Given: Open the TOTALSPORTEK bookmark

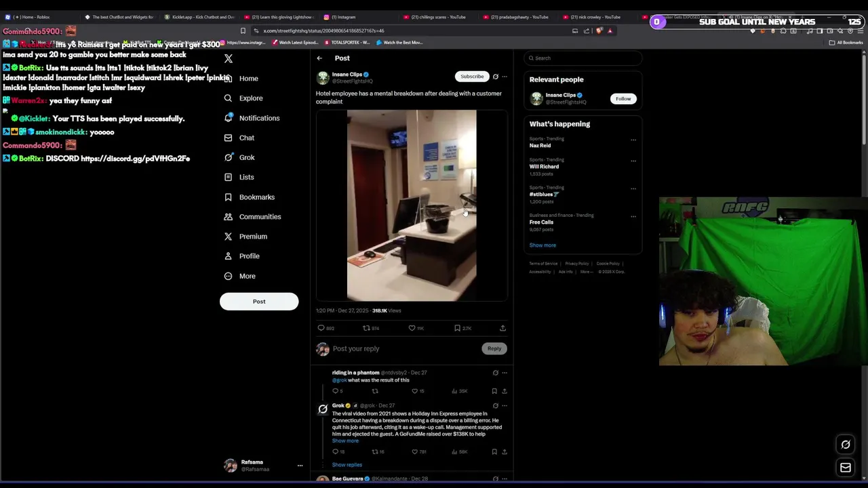Looking at the screenshot, I should [x=347, y=43].
